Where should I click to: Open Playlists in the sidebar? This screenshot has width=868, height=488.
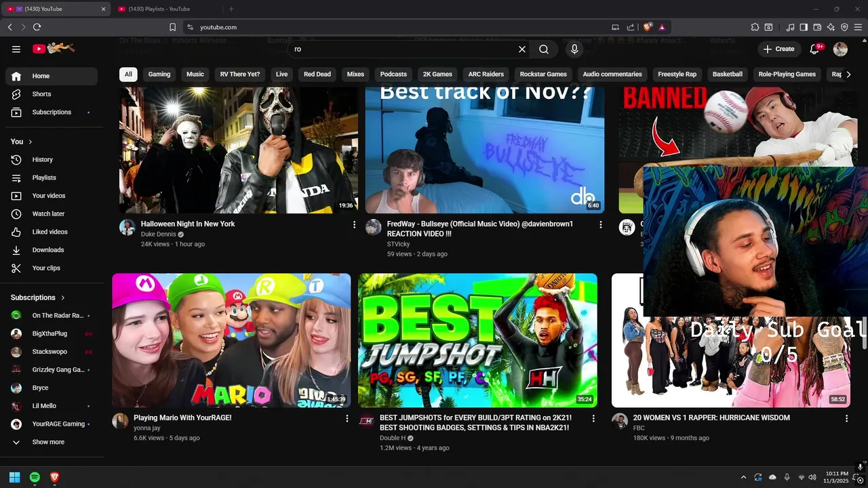52,178
